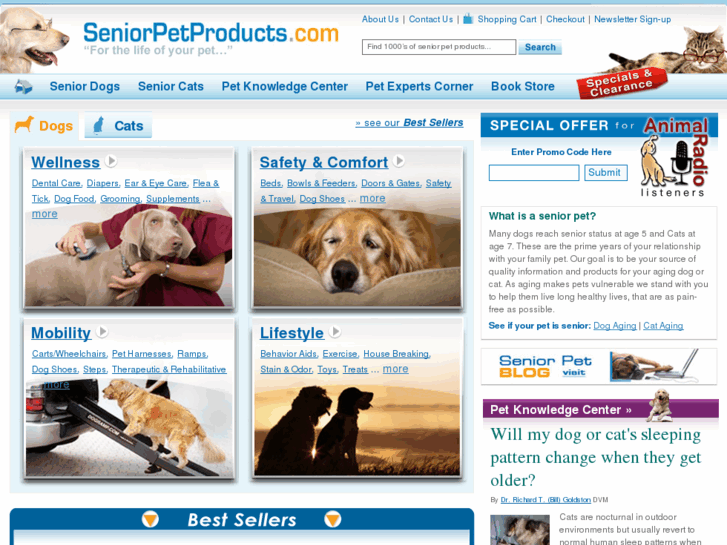Click the arrow icon next to Wellness
727x545 pixels.
pos(110,161)
